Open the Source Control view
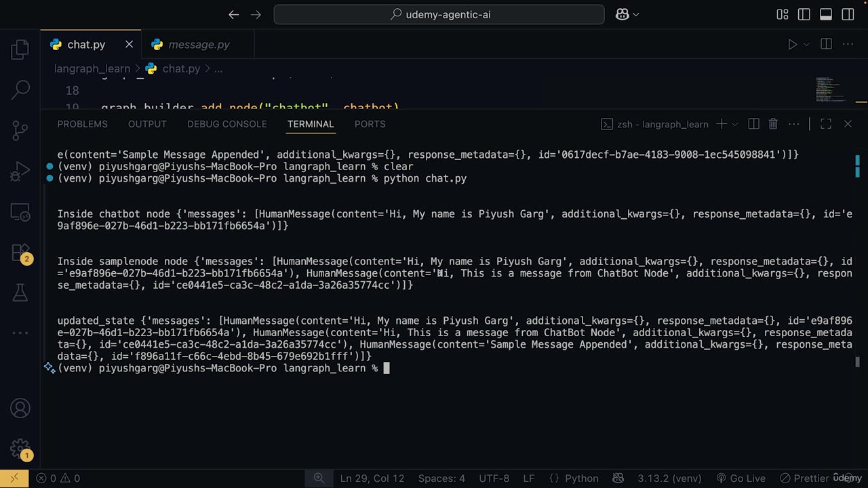 [20, 129]
